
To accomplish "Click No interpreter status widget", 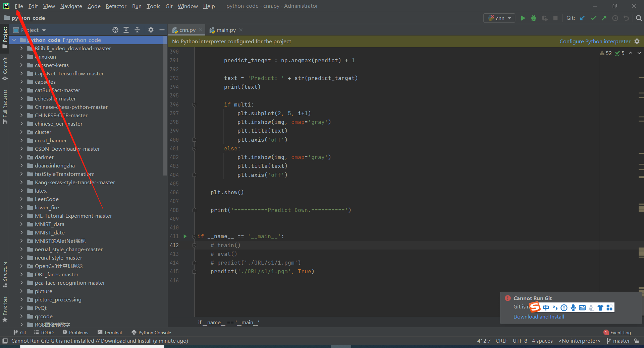I will [579, 341].
